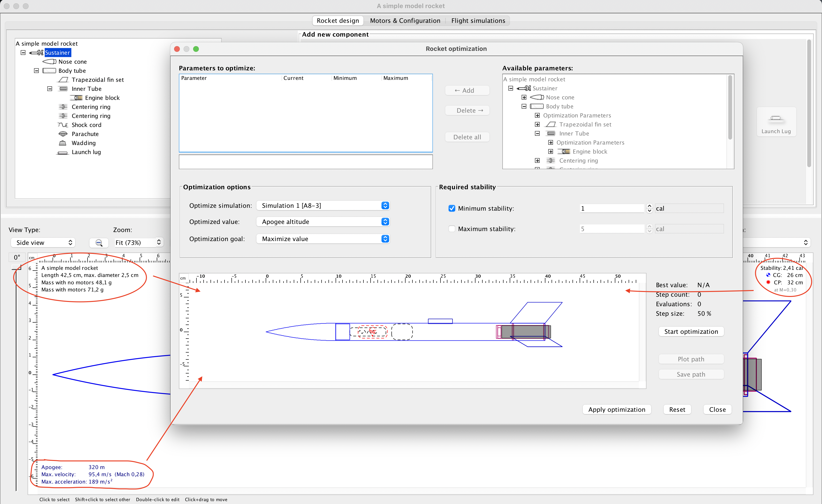Collapse Body tube in Available parameters
This screenshot has width=822, height=504.
pos(524,107)
